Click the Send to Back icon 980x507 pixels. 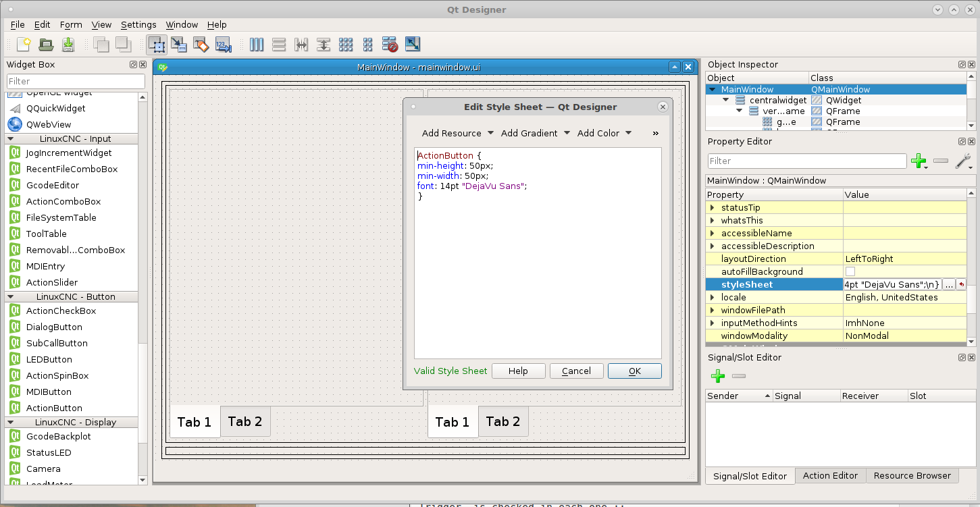click(x=101, y=45)
